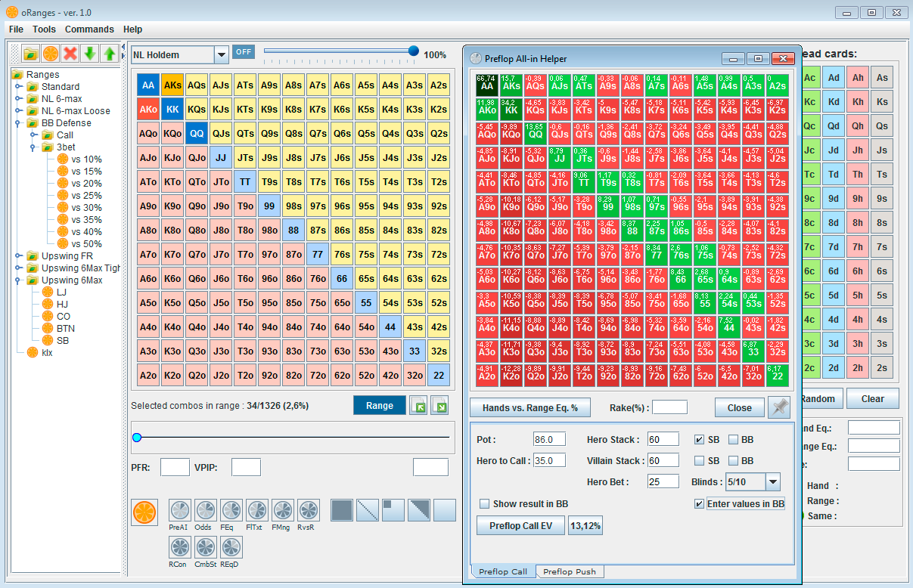Uncheck the Enter values in BB checkbox

coord(699,503)
